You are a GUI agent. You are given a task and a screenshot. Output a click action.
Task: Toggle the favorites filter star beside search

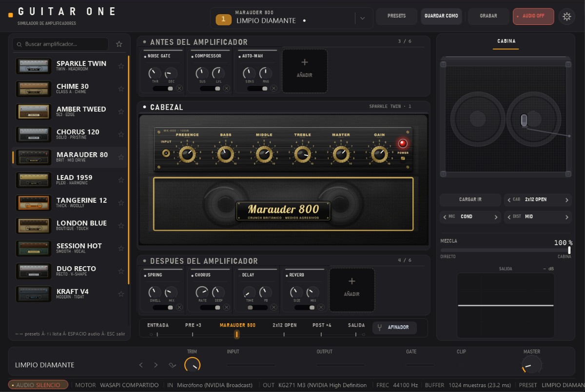pyautogui.click(x=119, y=44)
